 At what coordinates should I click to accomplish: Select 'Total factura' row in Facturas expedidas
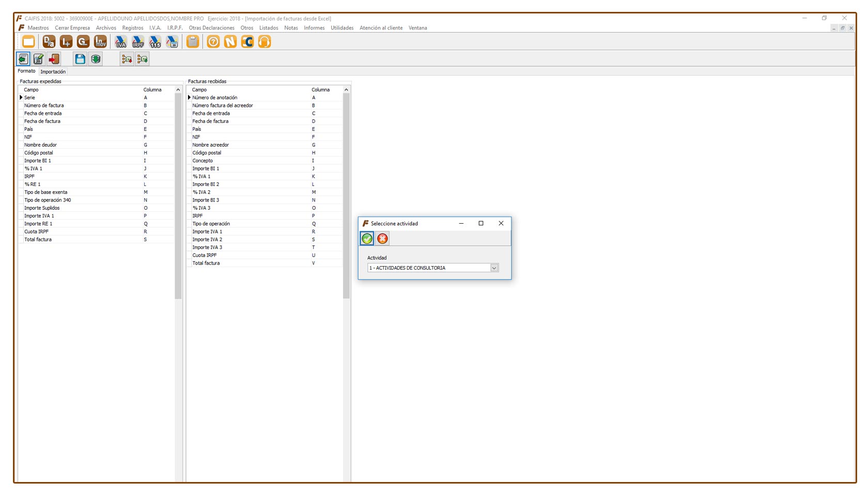(x=97, y=240)
